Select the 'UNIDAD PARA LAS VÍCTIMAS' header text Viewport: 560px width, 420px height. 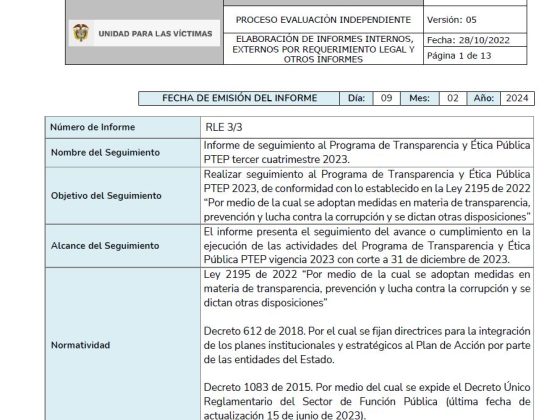[x=155, y=34]
